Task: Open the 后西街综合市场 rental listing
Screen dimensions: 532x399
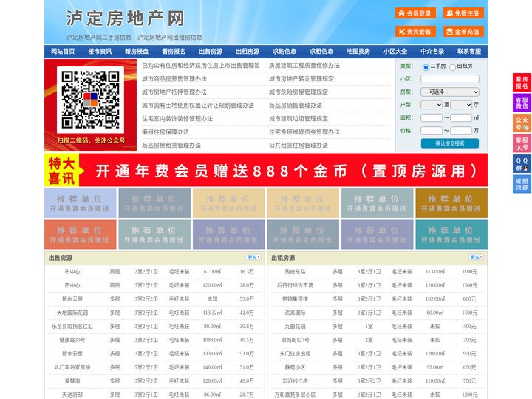Action: pos(295,285)
